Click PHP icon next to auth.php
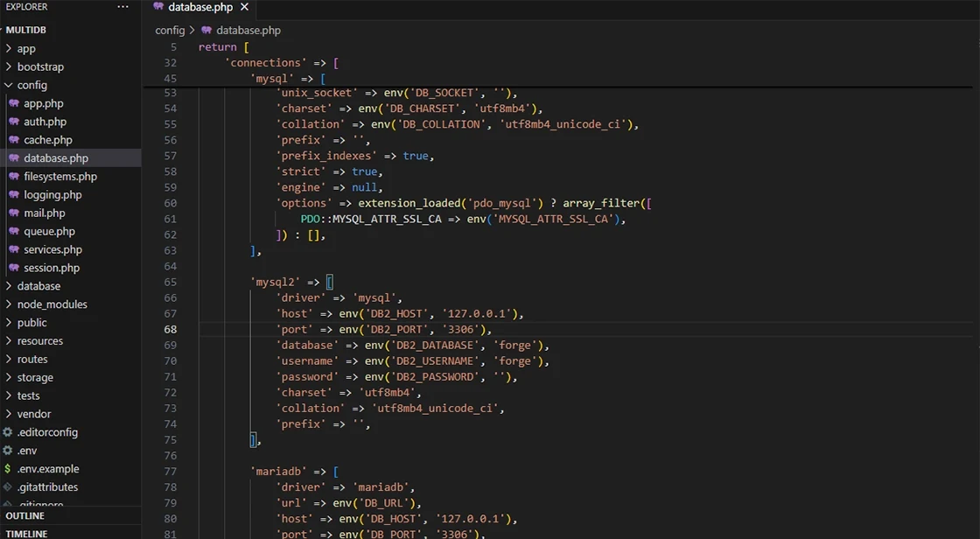The image size is (980, 539). click(14, 122)
